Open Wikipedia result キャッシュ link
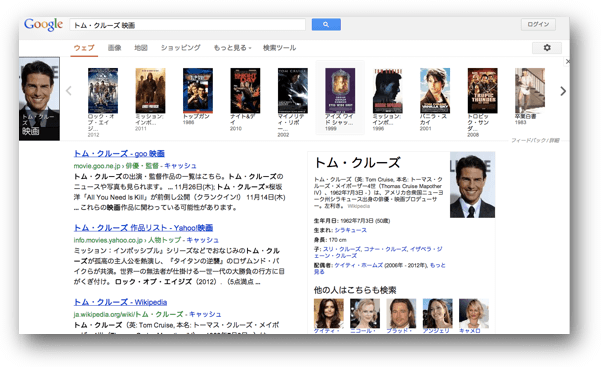The width and height of the screenshot is (601, 367). [205, 314]
